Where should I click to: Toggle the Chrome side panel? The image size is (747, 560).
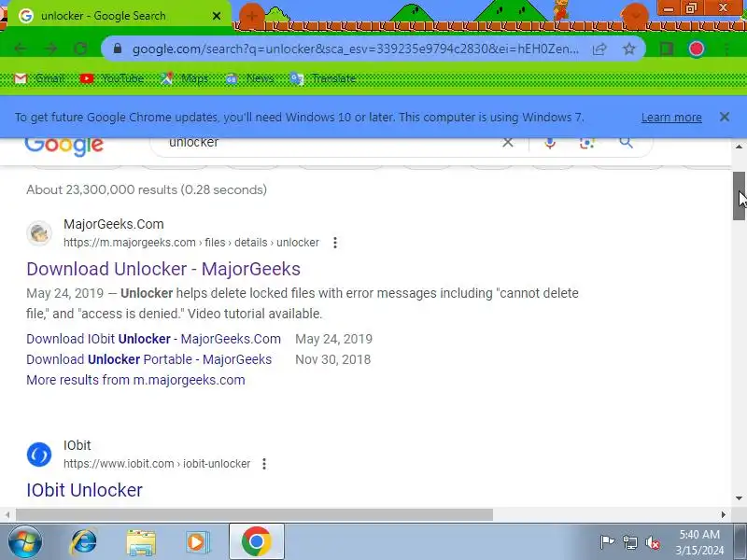pos(667,49)
